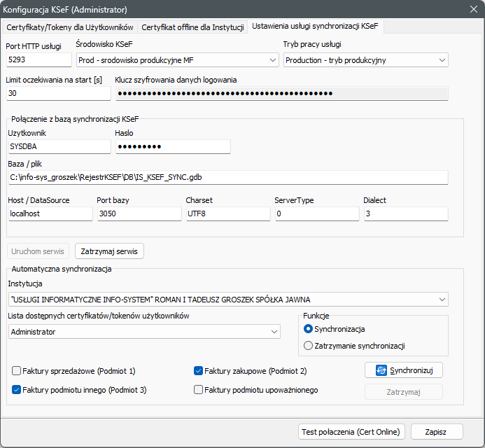Enable Faktury sprzedażowe (Podmiot 1) checkbox
Image resolution: width=485 pixels, height=448 pixels.
tap(17, 370)
